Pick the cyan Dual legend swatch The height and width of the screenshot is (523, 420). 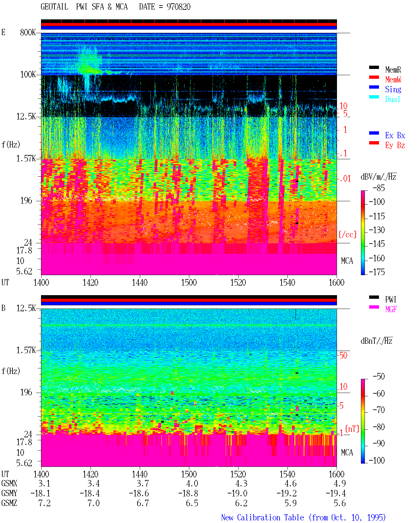click(x=374, y=97)
